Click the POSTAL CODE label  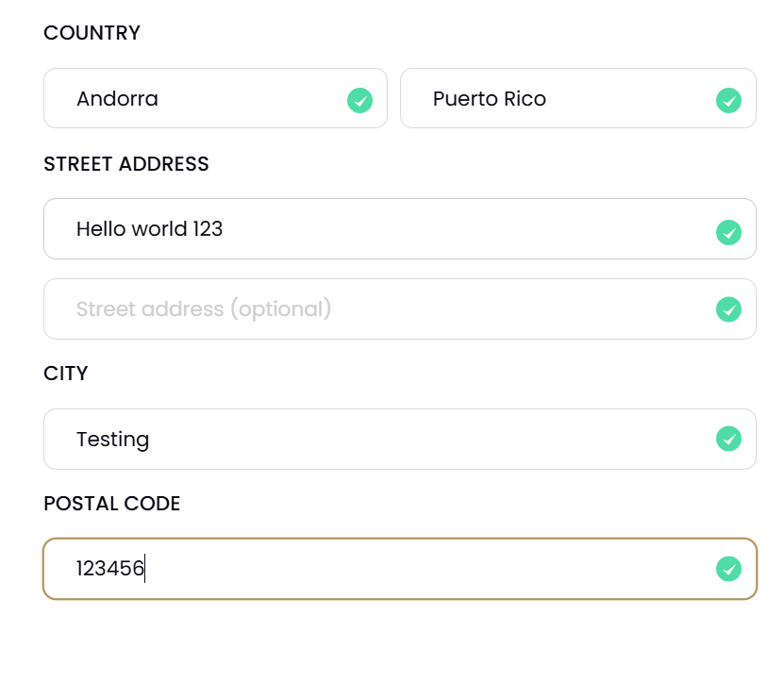[112, 504]
